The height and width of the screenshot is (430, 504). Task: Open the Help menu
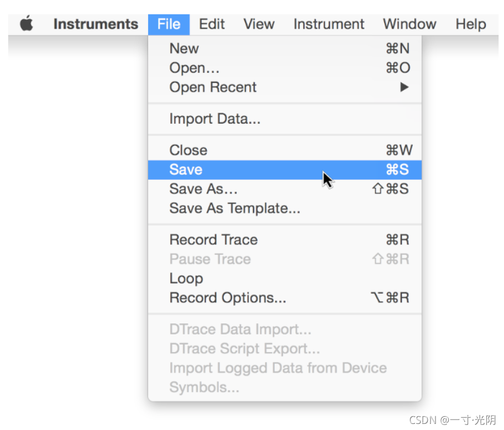[470, 24]
